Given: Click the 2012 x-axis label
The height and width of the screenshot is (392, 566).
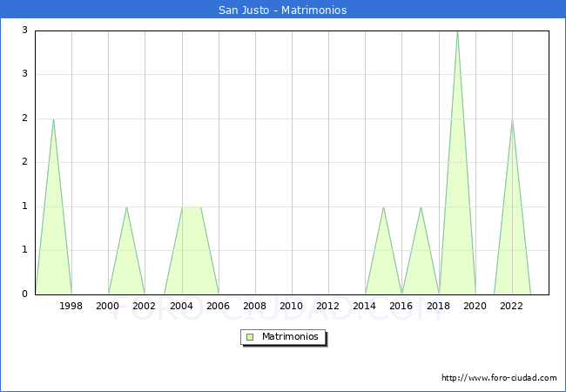Looking at the screenshot, I should click(328, 306).
